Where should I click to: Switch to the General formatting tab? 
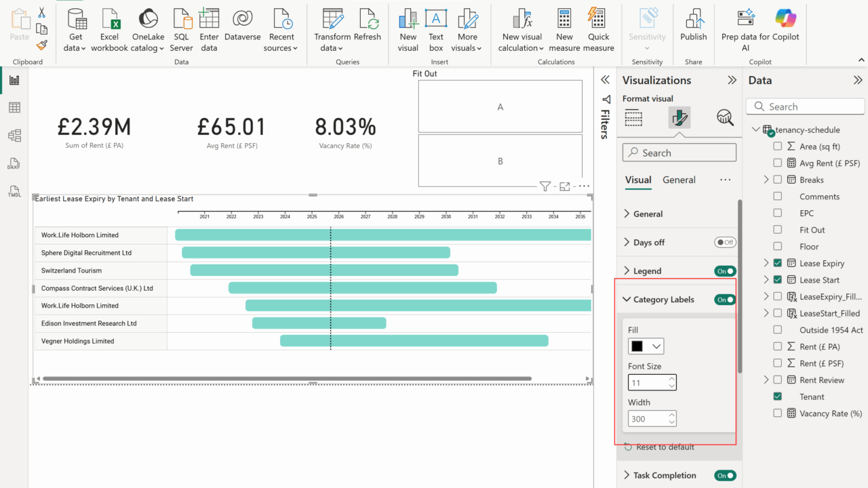click(x=679, y=180)
